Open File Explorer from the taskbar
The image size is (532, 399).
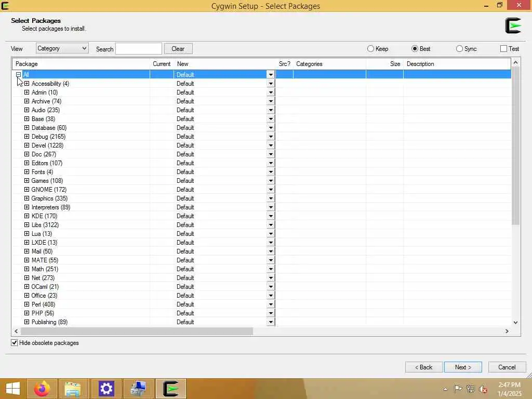click(73, 389)
